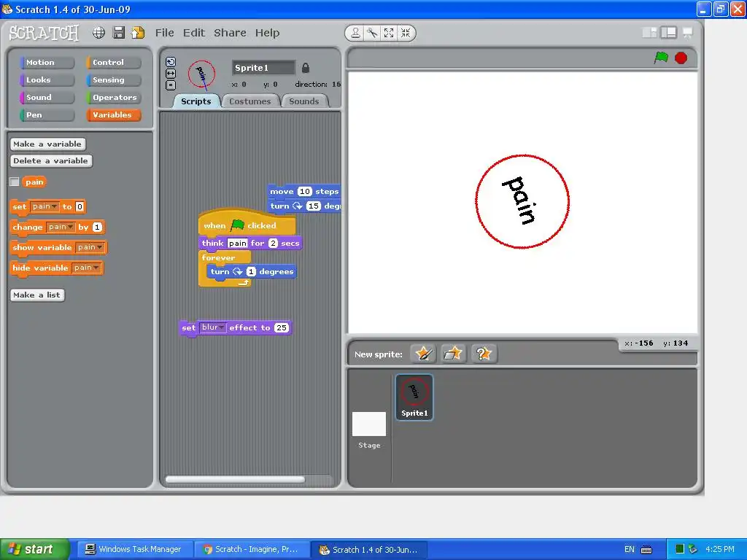The image size is (747, 560).
Task: Switch to the Scripts tab
Action: point(196,101)
